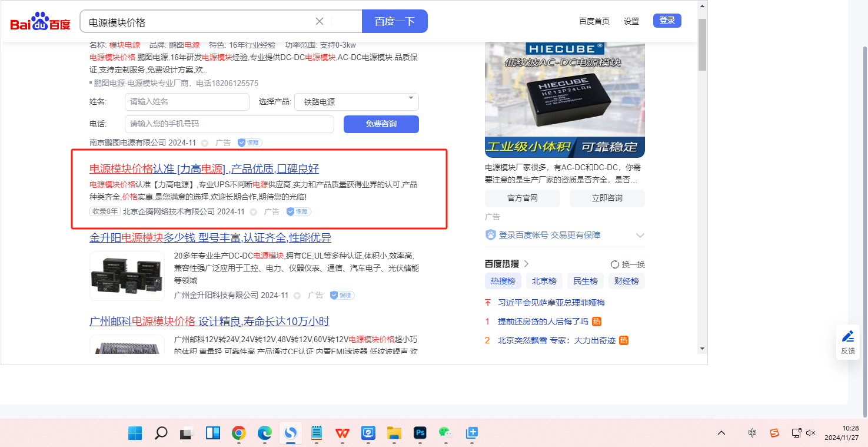The width and height of the screenshot is (868, 447).
Task: Click the 立即咨询 button
Action: (607, 198)
